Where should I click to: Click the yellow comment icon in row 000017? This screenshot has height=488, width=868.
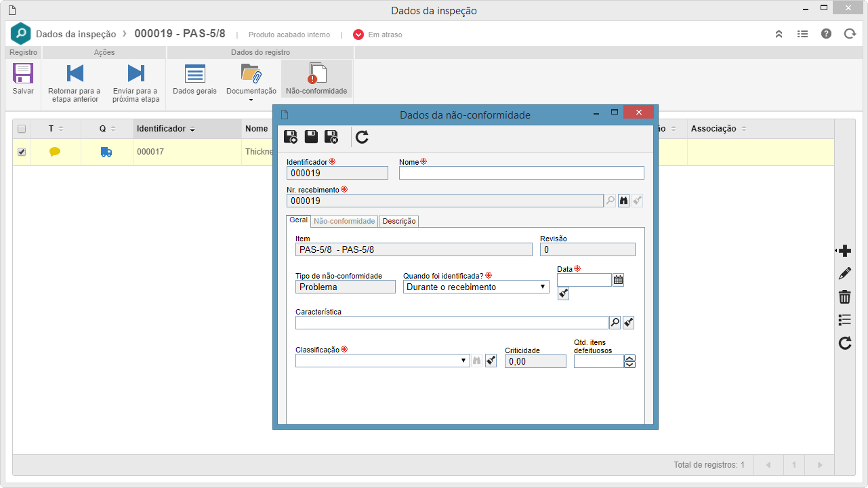(x=55, y=152)
